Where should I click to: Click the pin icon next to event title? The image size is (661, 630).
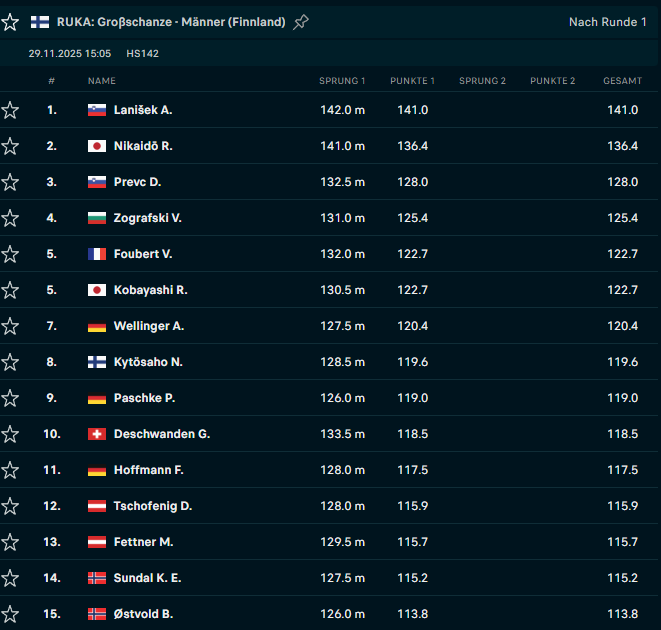[x=301, y=22]
